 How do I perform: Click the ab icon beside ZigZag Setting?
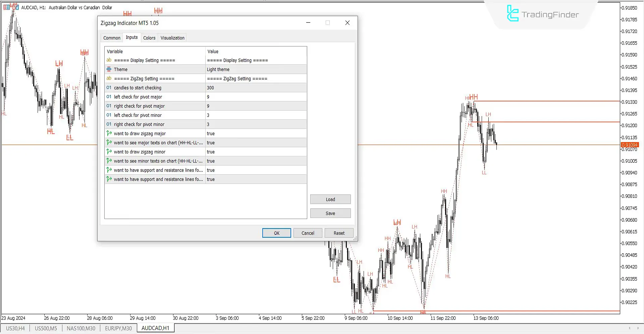[109, 78]
